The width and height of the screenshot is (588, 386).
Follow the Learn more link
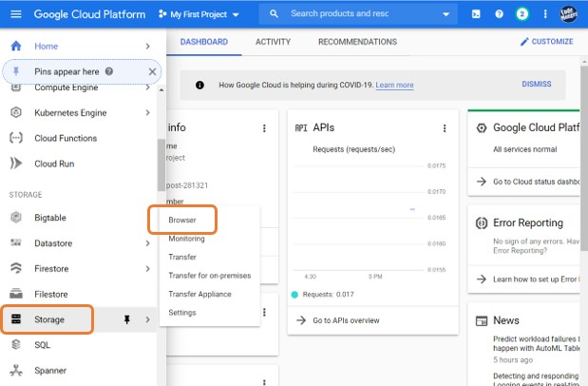point(394,86)
